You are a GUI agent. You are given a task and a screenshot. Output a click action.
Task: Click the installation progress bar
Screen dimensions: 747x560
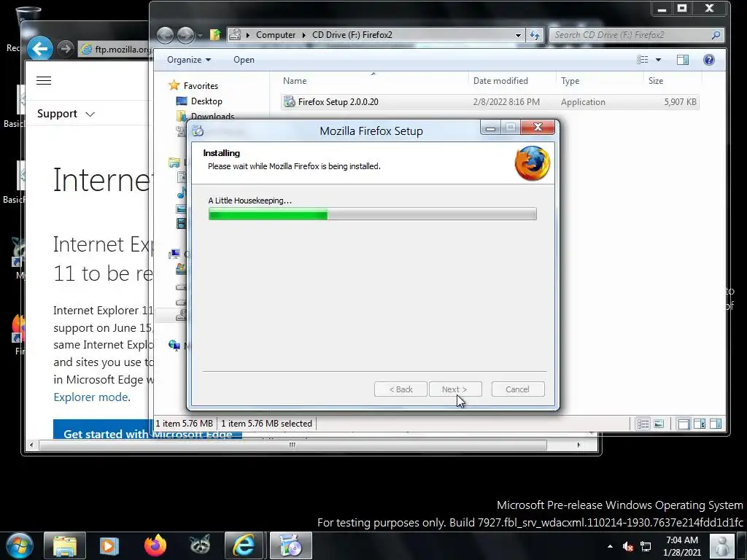[373, 214]
